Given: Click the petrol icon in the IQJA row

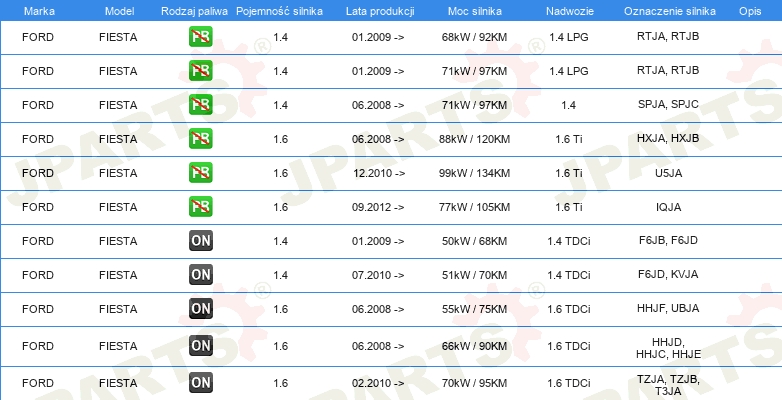Looking at the screenshot, I should coord(200,206).
